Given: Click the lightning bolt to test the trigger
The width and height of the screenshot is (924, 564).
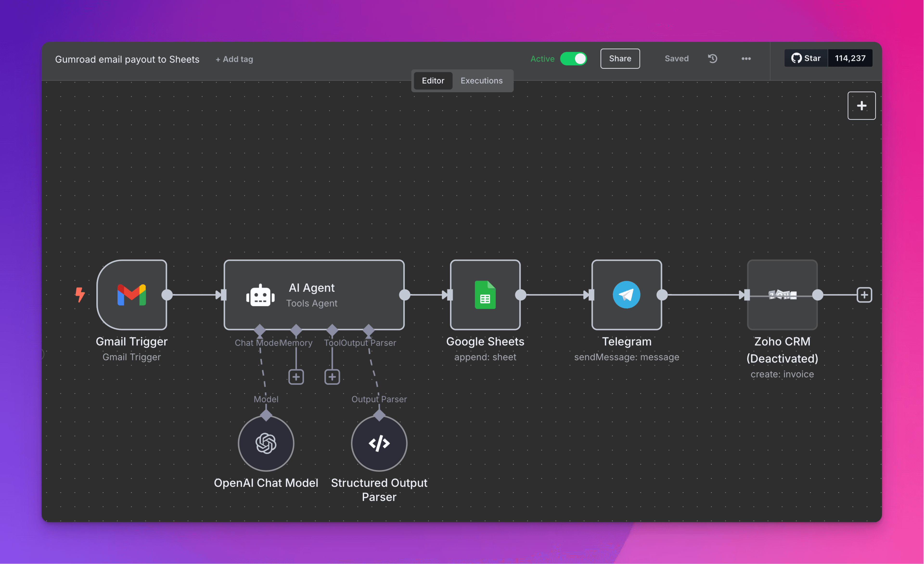Looking at the screenshot, I should coord(80,295).
